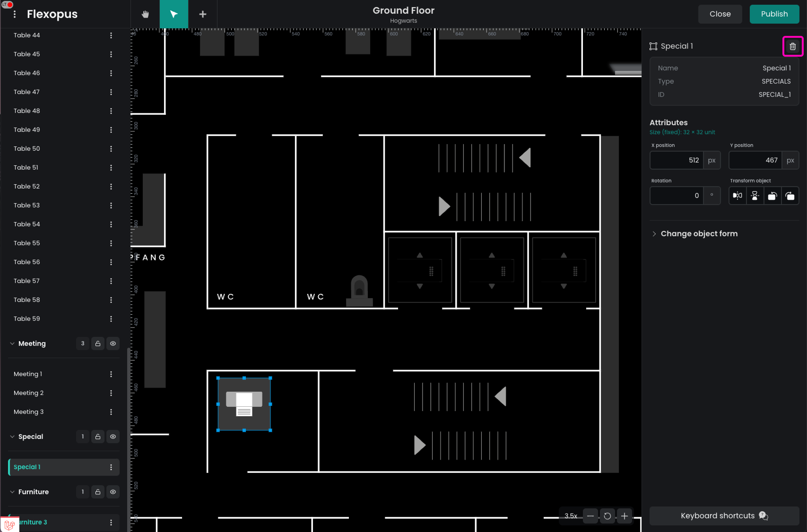Viewport: 807px width, 532px height.
Task: Select the hand pan tool
Action: point(145,14)
